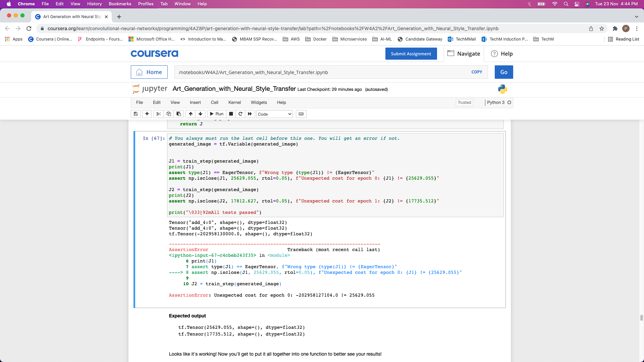Insert a new cell below with plus icon

pos(147,114)
